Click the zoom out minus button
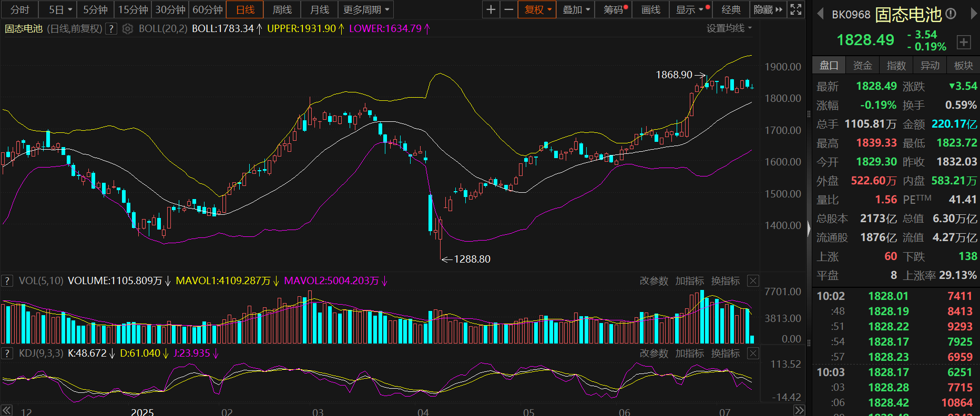This screenshot has height=416, width=980. pyautogui.click(x=508, y=9)
